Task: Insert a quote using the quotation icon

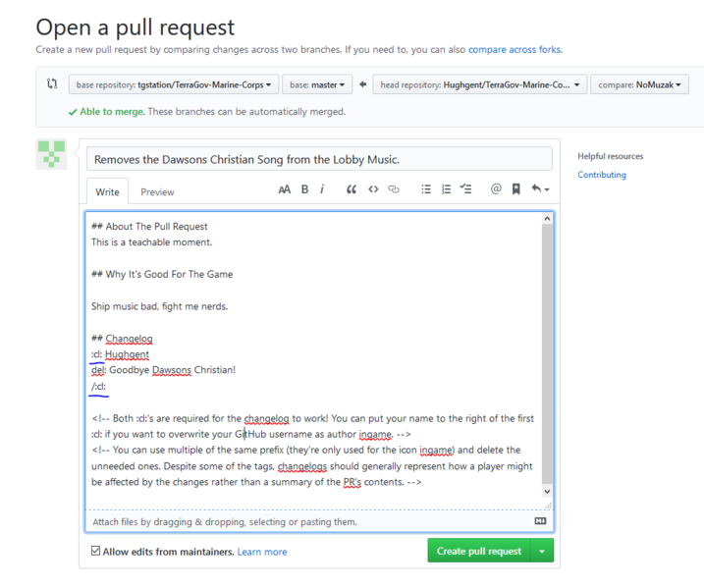Action: click(352, 189)
